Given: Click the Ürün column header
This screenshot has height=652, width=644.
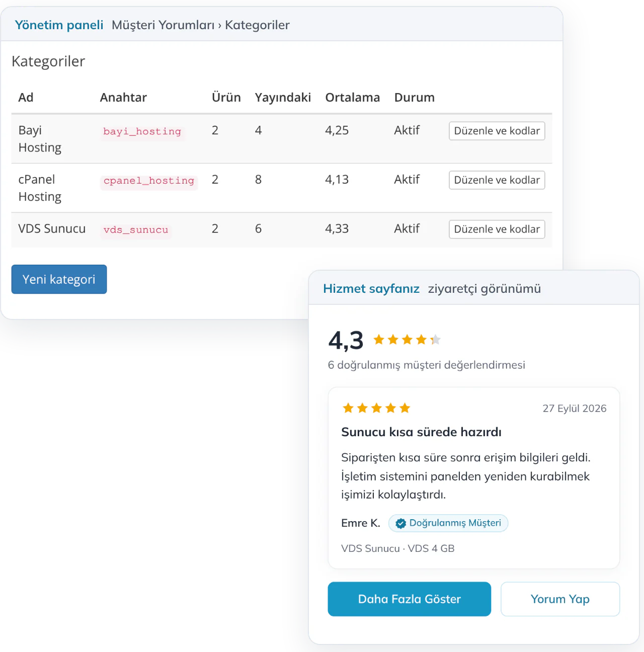Looking at the screenshot, I should tap(226, 98).
